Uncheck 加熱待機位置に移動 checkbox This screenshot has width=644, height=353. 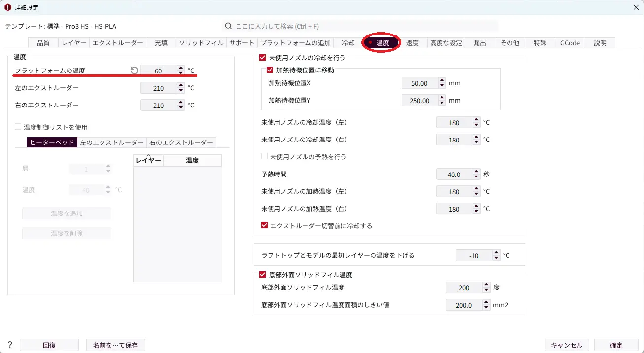(270, 70)
